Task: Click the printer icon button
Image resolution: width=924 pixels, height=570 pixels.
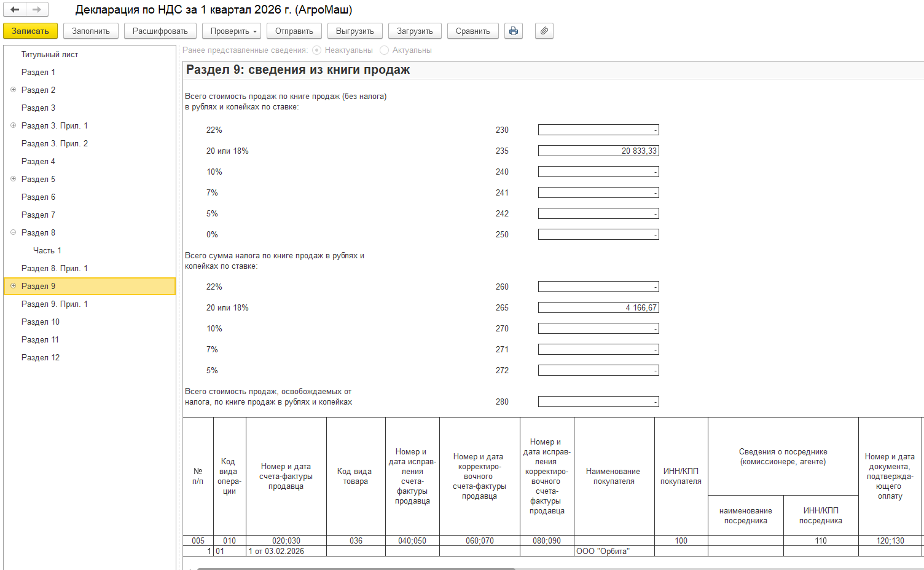Action: (514, 31)
